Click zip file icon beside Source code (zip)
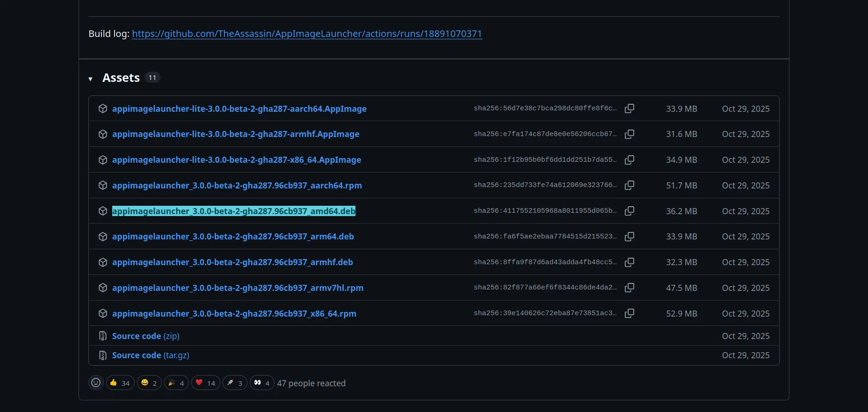The image size is (868, 412). click(103, 336)
